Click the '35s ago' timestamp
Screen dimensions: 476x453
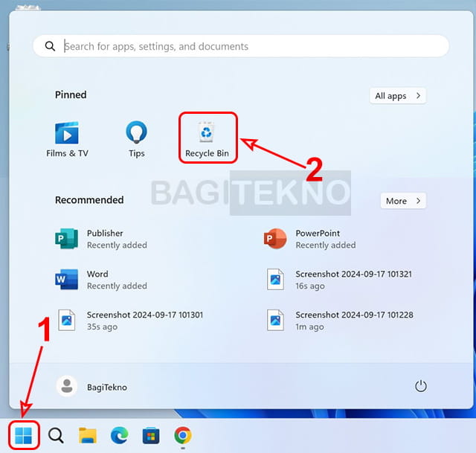102,327
